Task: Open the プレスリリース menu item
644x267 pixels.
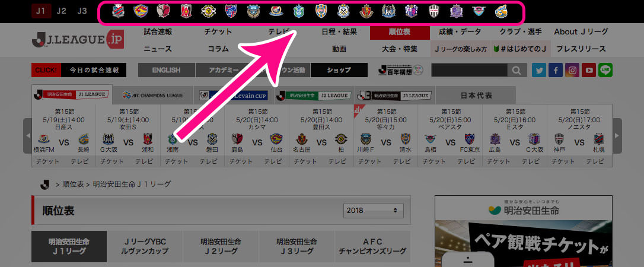Action: (x=581, y=49)
